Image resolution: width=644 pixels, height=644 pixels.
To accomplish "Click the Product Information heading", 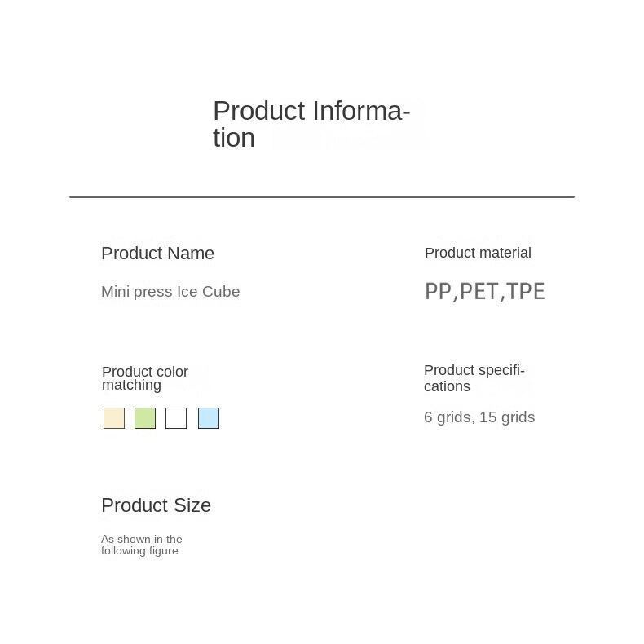I will tap(311, 124).
